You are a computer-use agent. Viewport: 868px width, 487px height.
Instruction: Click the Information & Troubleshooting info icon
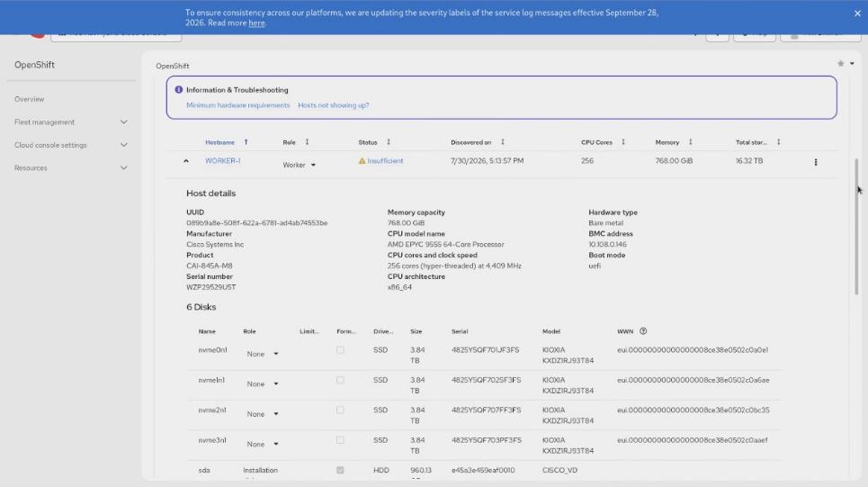(x=179, y=90)
